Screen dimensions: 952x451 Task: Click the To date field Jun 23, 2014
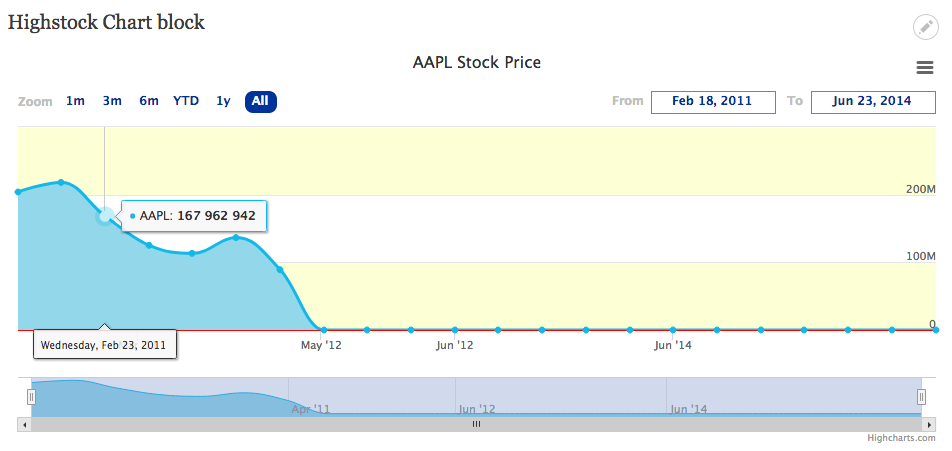pyautogui.click(x=872, y=102)
